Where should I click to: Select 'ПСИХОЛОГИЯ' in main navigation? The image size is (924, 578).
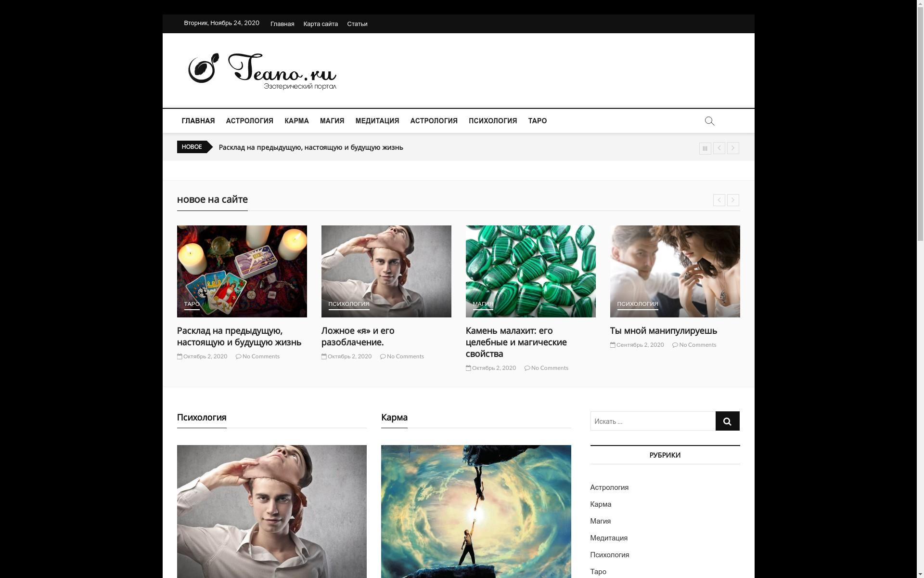click(x=493, y=121)
